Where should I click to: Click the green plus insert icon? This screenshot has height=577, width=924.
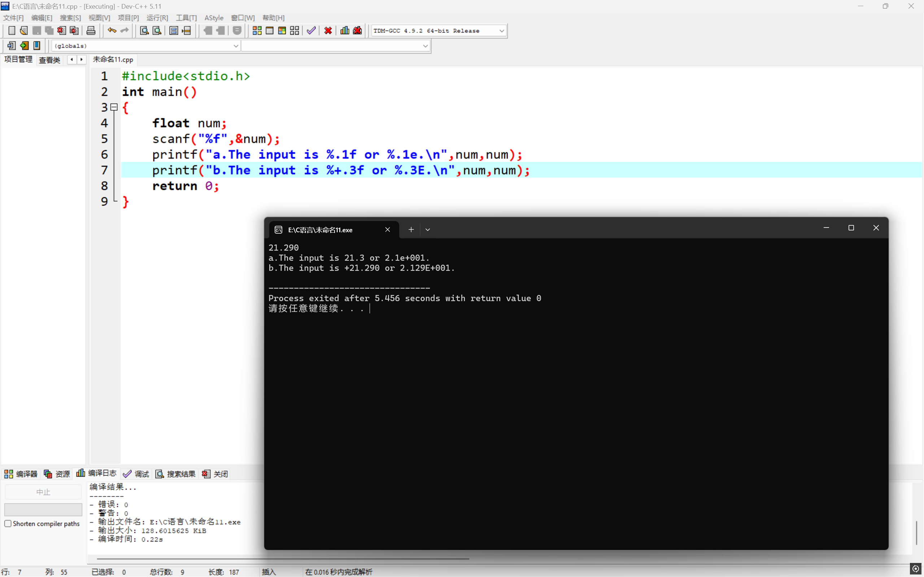(24, 46)
